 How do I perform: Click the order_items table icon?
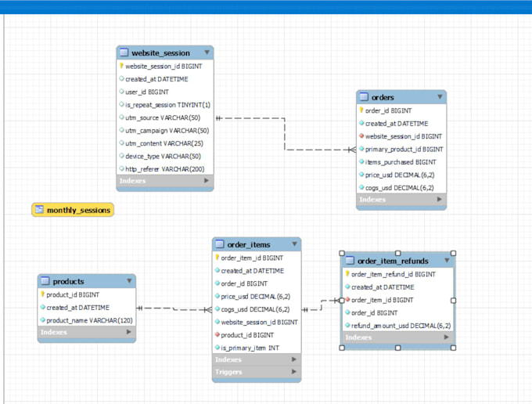tap(220, 244)
